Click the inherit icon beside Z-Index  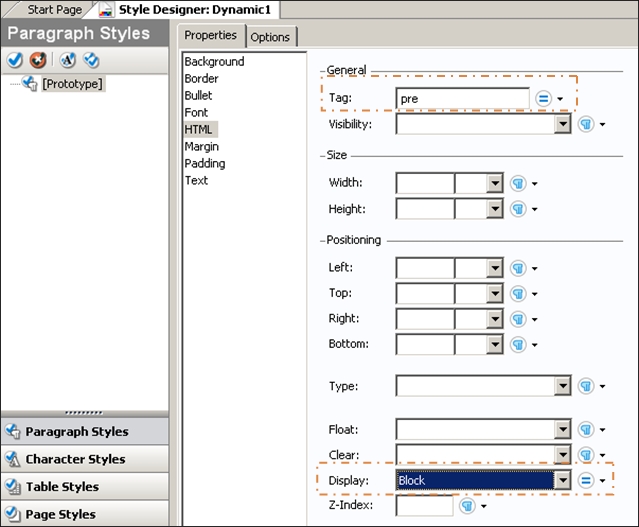[x=467, y=507]
